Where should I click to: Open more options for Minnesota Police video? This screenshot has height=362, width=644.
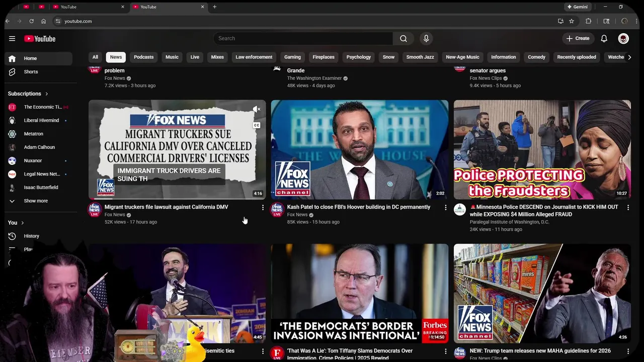point(628,207)
